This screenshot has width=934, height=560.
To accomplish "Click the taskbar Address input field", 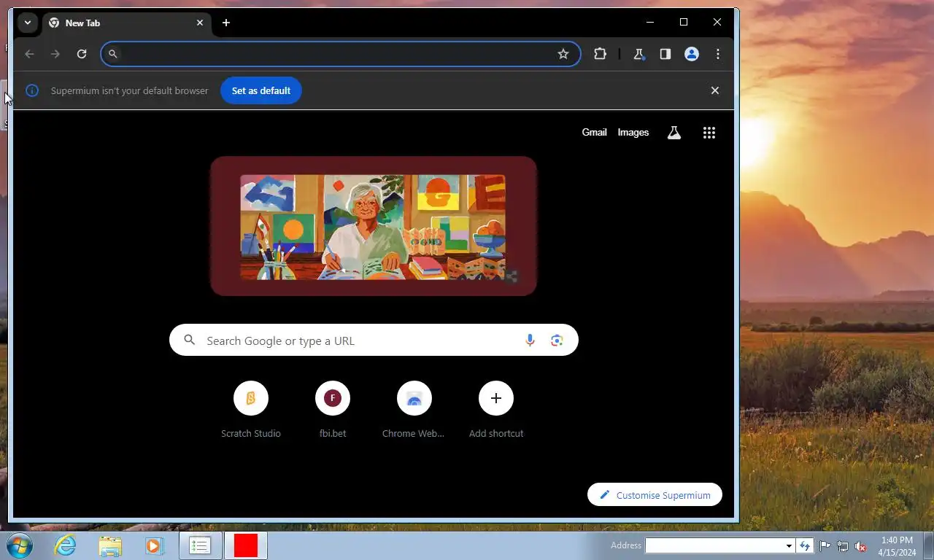I will click(x=714, y=545).
